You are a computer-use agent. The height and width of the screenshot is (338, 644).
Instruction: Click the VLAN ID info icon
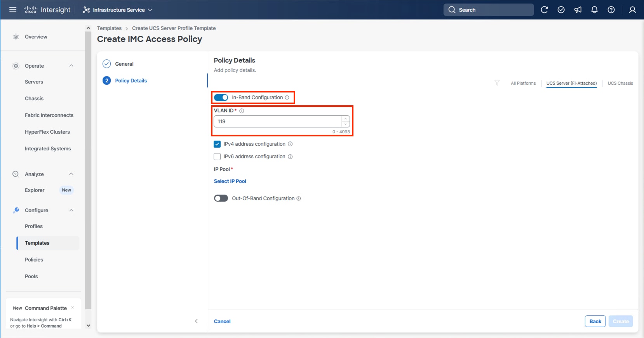click(242, 111)
